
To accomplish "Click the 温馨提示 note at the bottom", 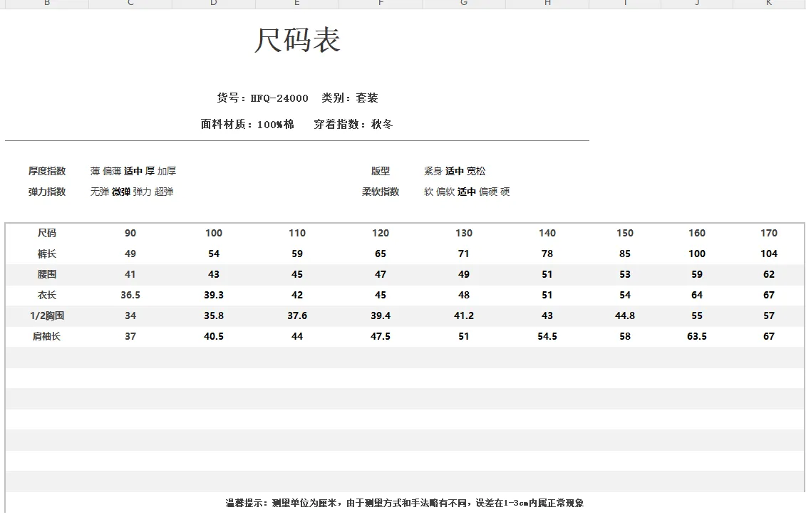I will point(405,503).
